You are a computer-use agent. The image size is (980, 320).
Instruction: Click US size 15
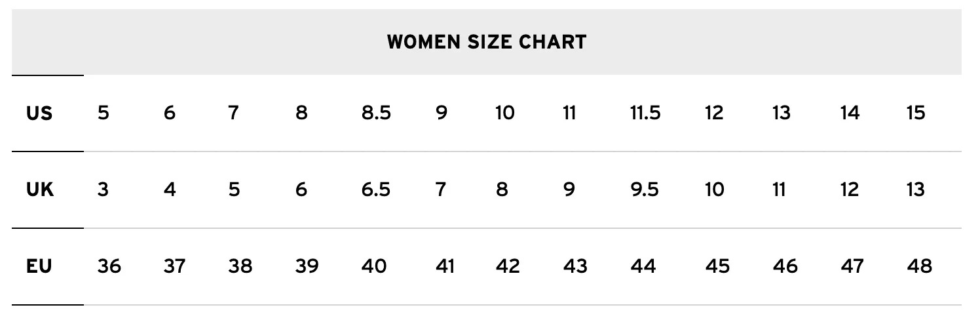(x=915, y=113)
